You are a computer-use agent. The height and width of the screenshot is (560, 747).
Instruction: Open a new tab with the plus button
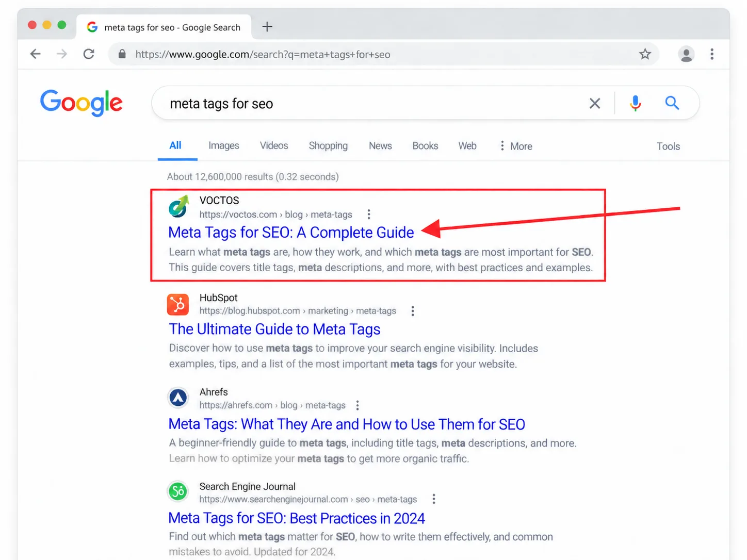tap(267, 27)
